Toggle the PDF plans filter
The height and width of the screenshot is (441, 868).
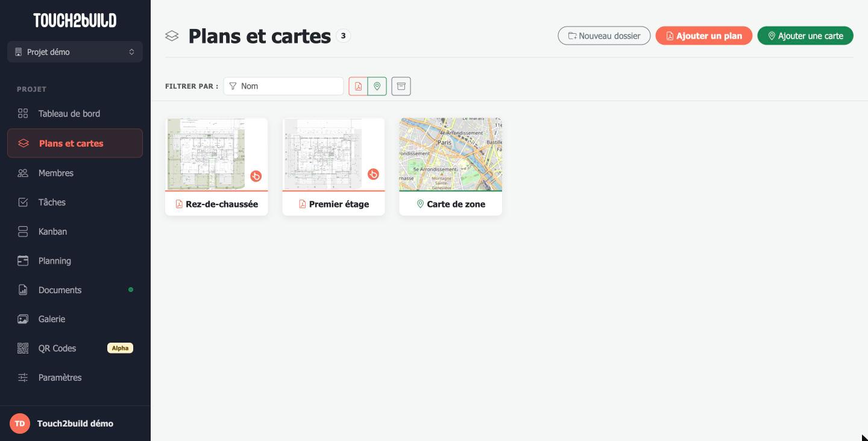358,86
